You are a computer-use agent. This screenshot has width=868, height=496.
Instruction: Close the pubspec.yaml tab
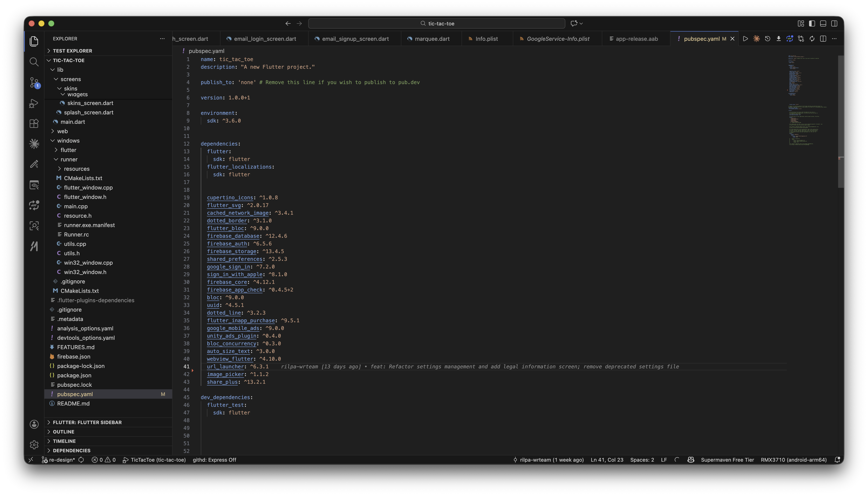tap(732, 39)
